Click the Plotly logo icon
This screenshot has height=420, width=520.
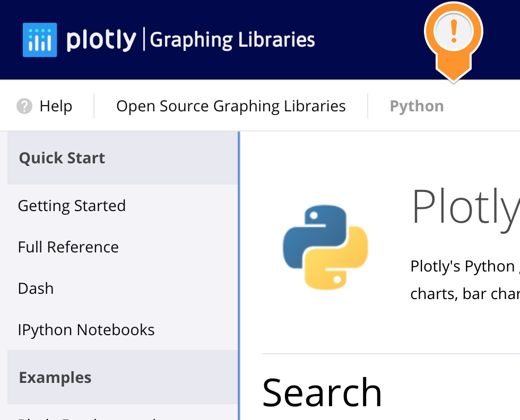[40, 40]
